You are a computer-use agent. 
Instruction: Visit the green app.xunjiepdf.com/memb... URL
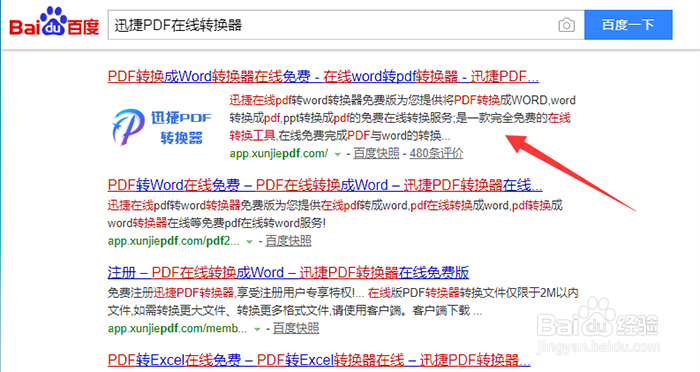[x=177, y=329]
